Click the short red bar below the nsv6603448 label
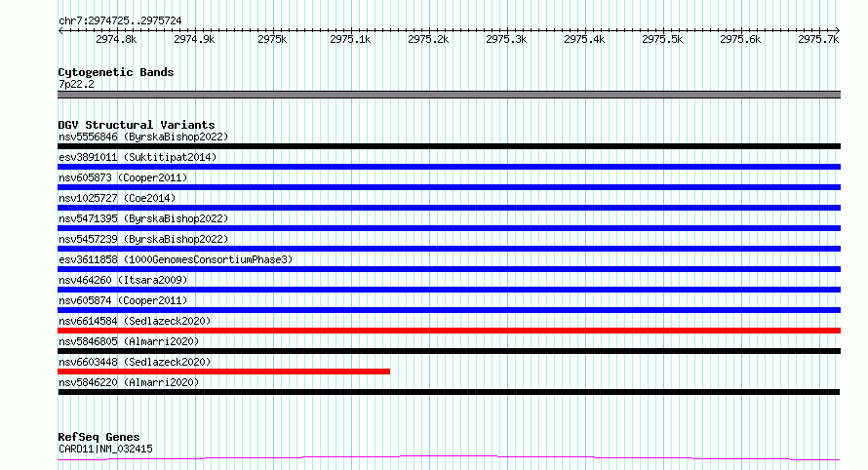Viewport: 868px width, 470px height. coord(223,372)
